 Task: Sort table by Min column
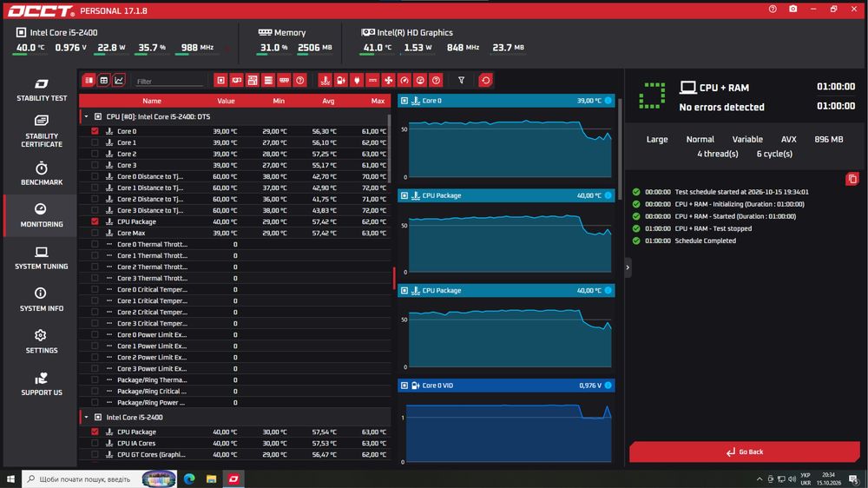[279, 101]
